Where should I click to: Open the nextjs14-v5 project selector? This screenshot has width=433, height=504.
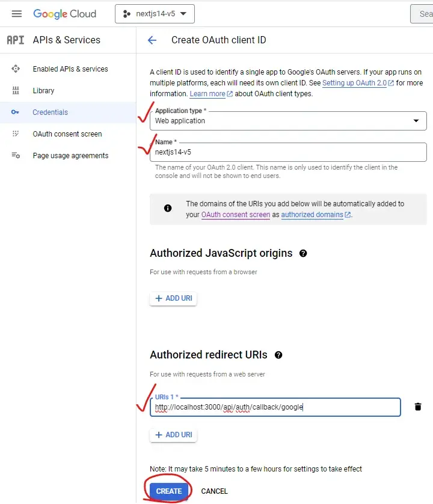(155, 14)
